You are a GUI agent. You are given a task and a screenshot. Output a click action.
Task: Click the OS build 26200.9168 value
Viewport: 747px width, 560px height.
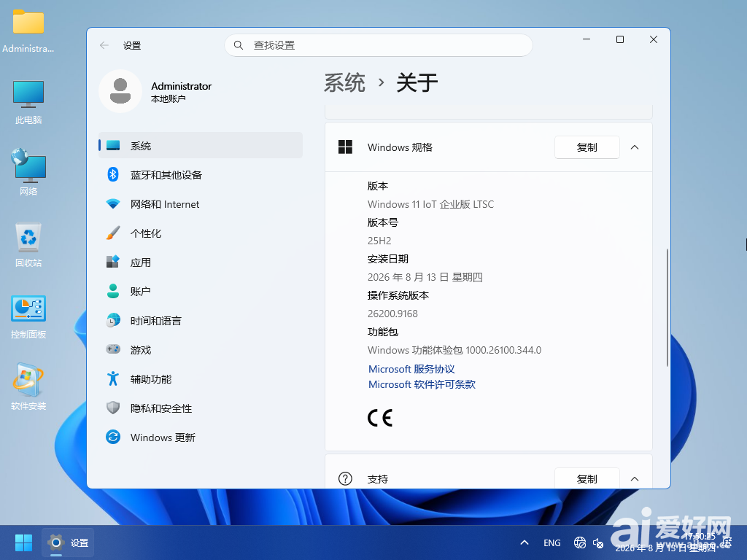tap(392, 314)
